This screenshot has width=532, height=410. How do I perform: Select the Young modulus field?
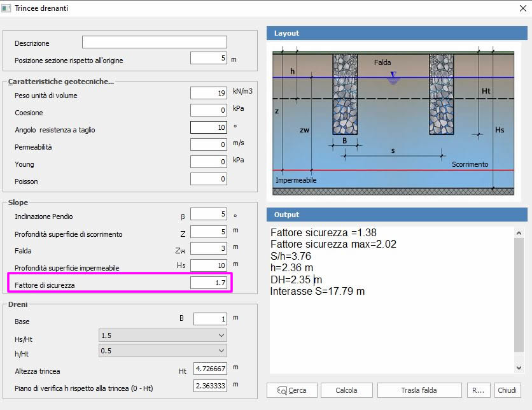pyautogui.click(x=209, y=162)
